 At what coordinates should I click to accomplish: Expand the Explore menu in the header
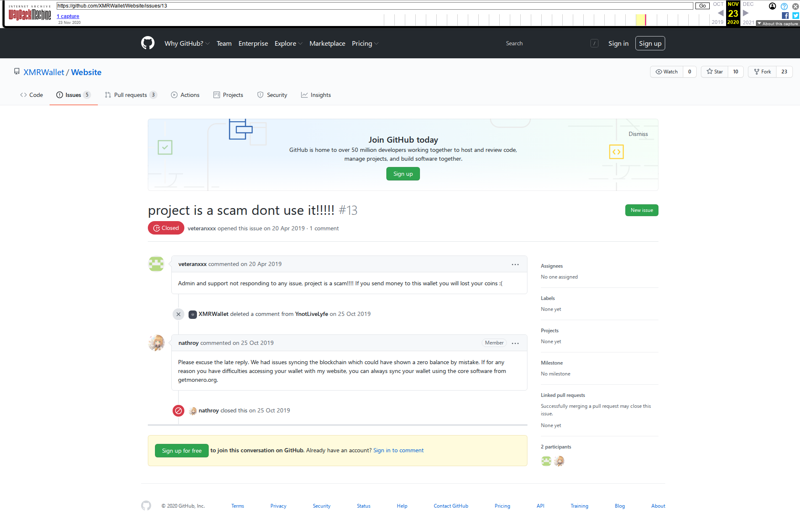pyautogui.click(x=288, y=43)
